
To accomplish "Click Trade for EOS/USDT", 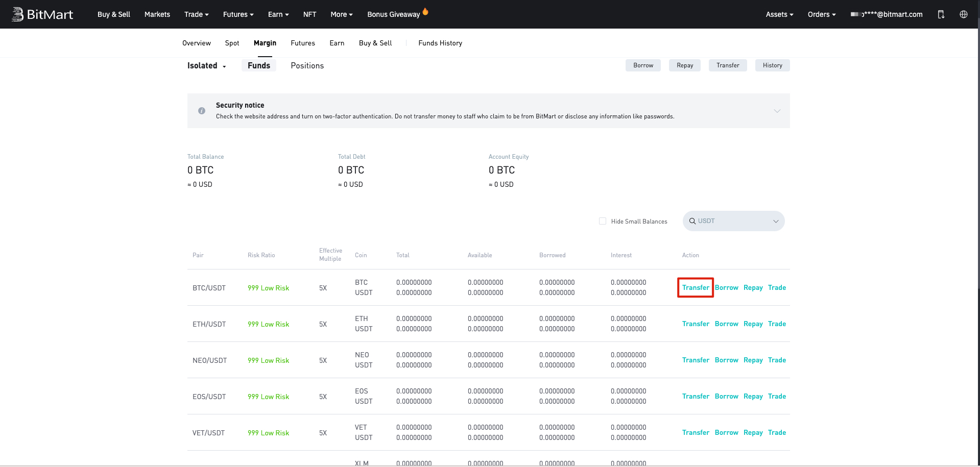I will (x=777, y=396).
